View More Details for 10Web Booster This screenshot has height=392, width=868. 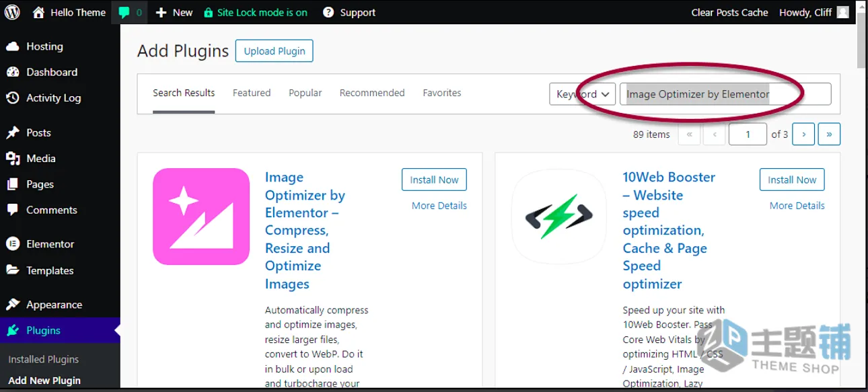[x=797, y=206]
